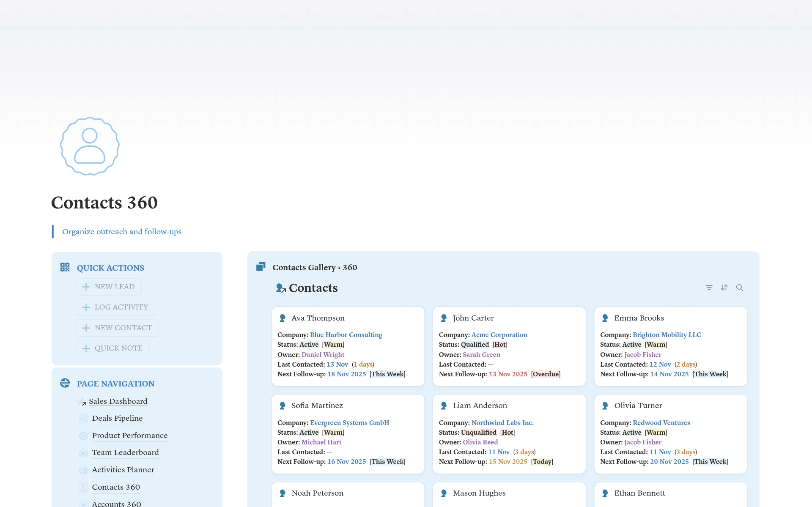The image size is (812, 507).
Task: Click Northwind Labs Inc. company link
Action: point(502,423)
